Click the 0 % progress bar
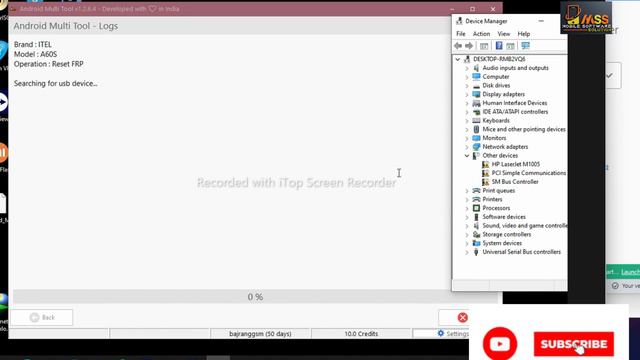Image resolution: width=640 pixels, height=360 pixels. (x=256, y=297)
